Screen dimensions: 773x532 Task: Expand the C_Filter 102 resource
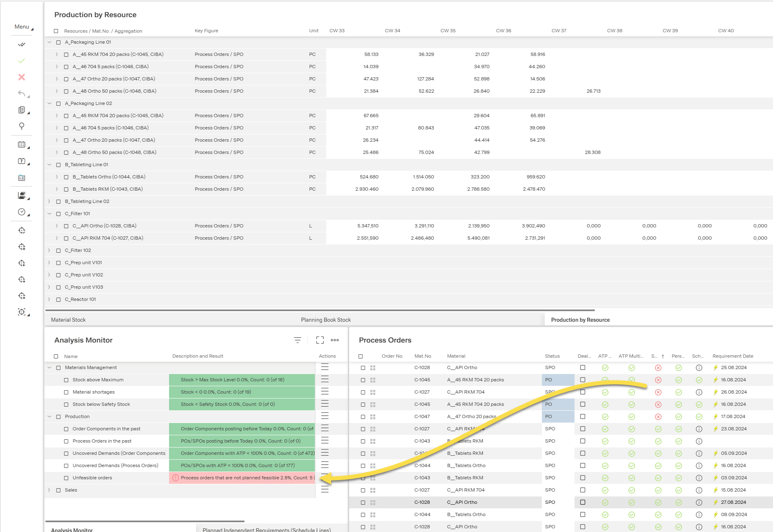[49, 250]
